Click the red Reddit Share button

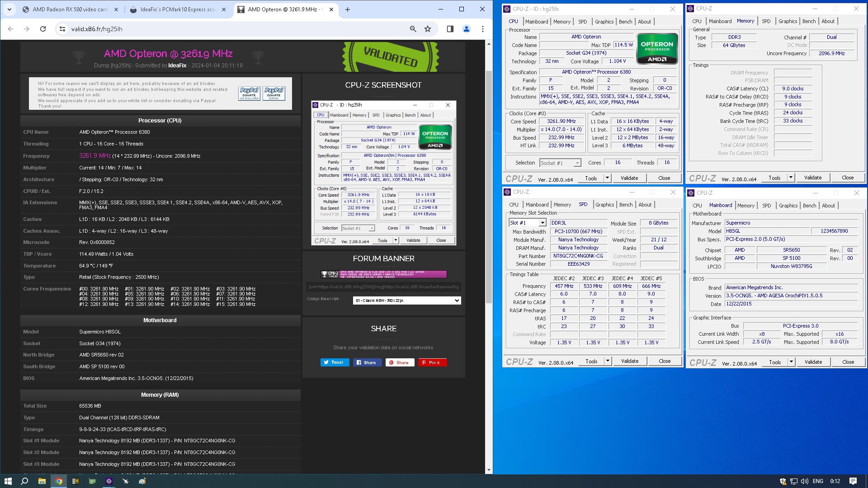pyautogui.click(x=400, y=362)
